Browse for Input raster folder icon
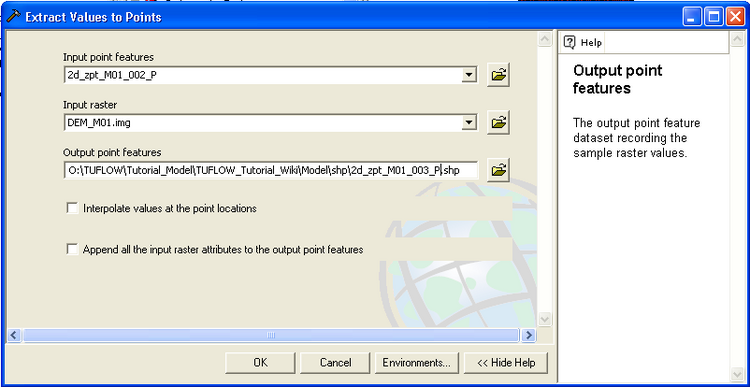 [x=498, y=122]
